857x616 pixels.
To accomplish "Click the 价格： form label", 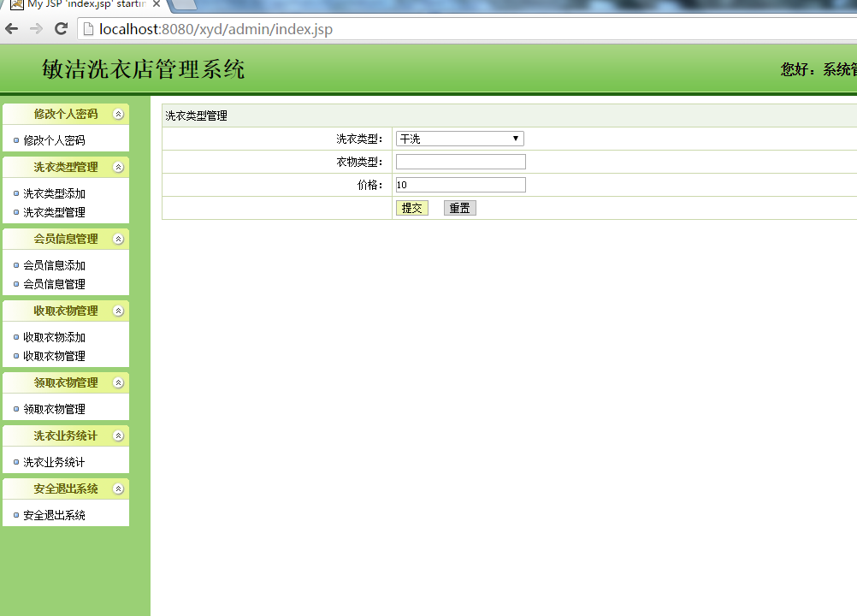I will (x=370, y=185).
